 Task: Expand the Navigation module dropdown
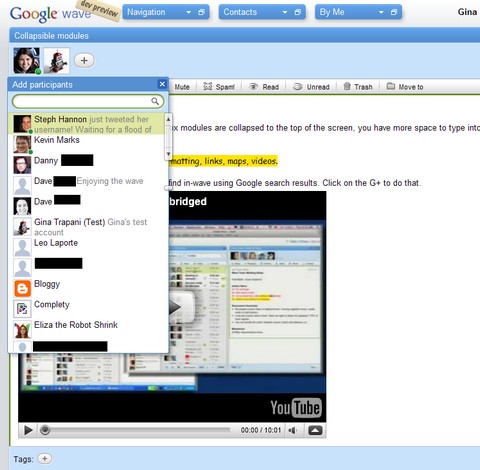[188, 12]
